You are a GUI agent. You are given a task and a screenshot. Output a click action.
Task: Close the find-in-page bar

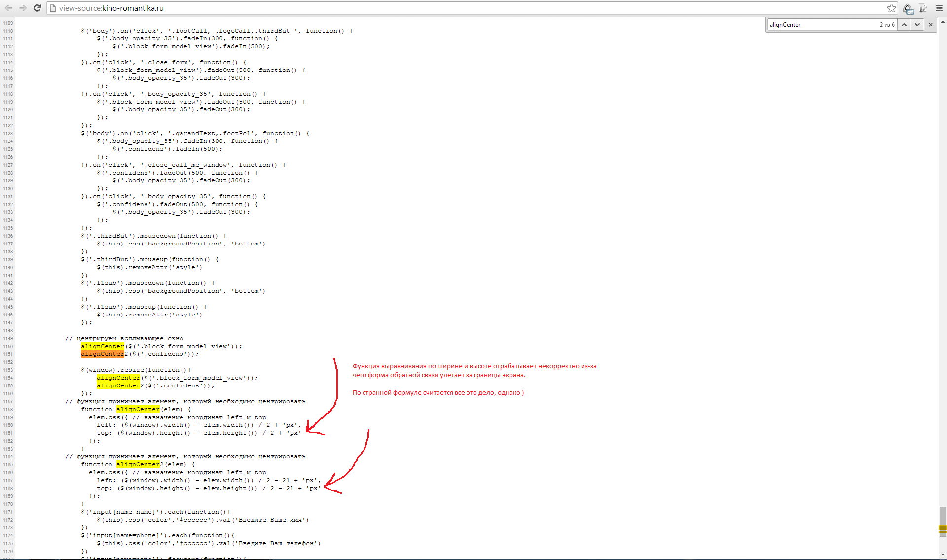[x=931, y=25]
